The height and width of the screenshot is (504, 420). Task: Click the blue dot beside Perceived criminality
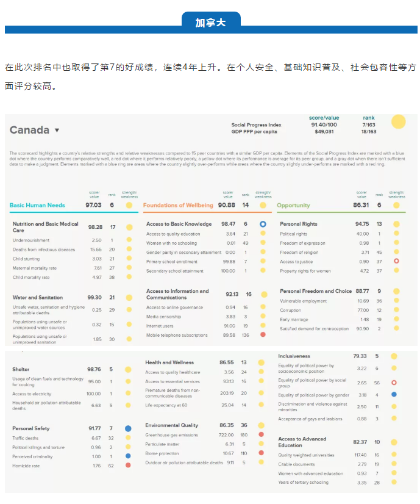tap(128, 456)
